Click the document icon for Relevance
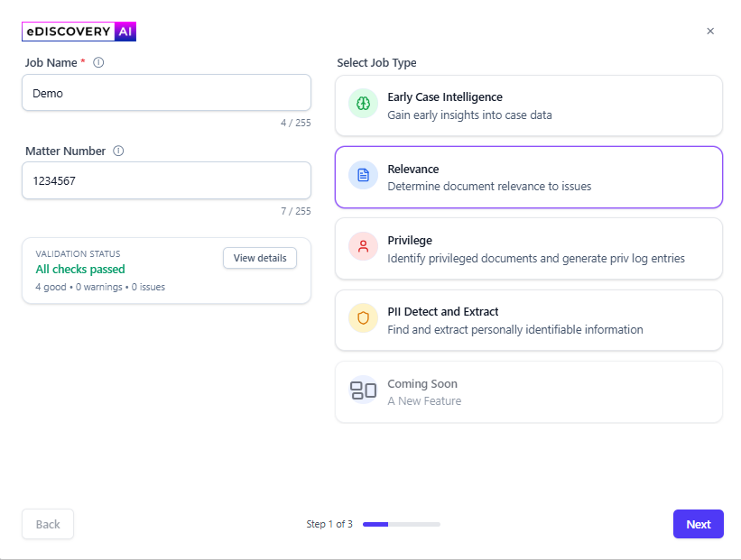 pyautogui.click(x=363, y=176)
